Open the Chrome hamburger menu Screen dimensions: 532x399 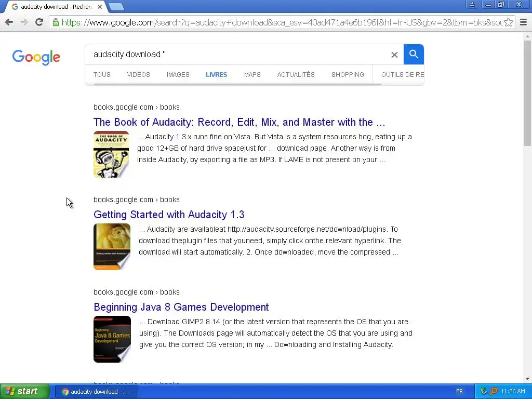(523, 22)
